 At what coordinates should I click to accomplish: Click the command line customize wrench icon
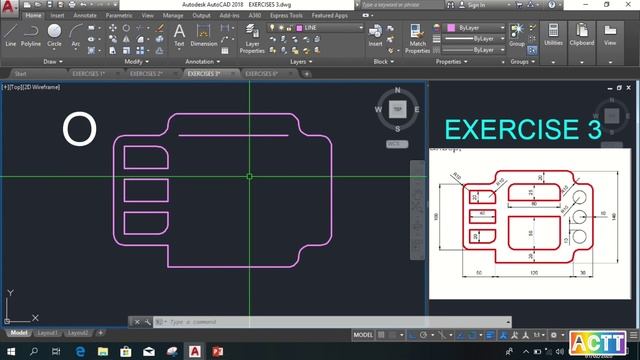(x=147, y=322)
